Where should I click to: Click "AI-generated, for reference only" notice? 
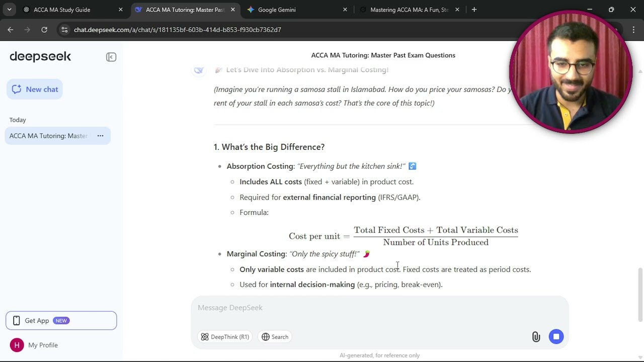point(379,355)
